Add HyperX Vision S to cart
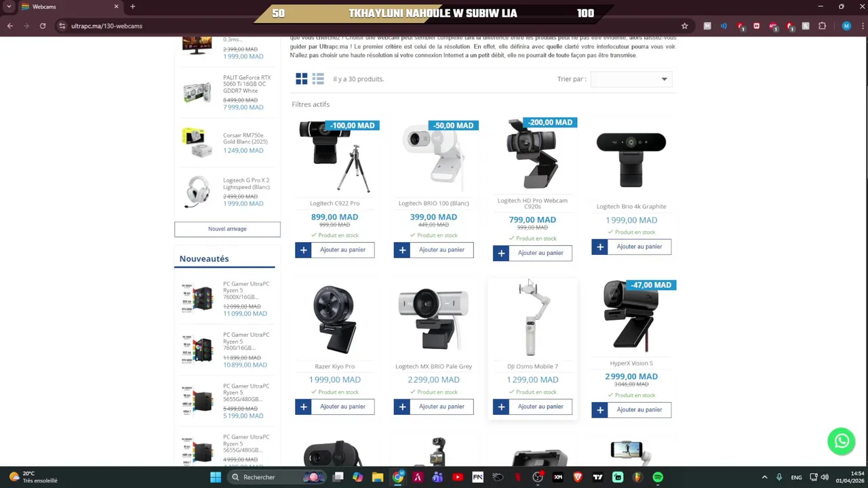The width and height of the screenshot is (868, 488). coord(631,409)
